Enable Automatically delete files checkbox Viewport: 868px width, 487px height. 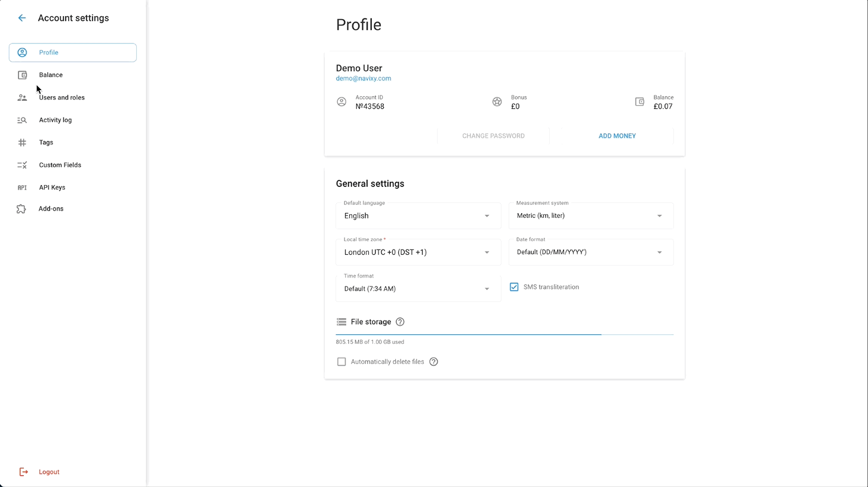pos(341,362)
